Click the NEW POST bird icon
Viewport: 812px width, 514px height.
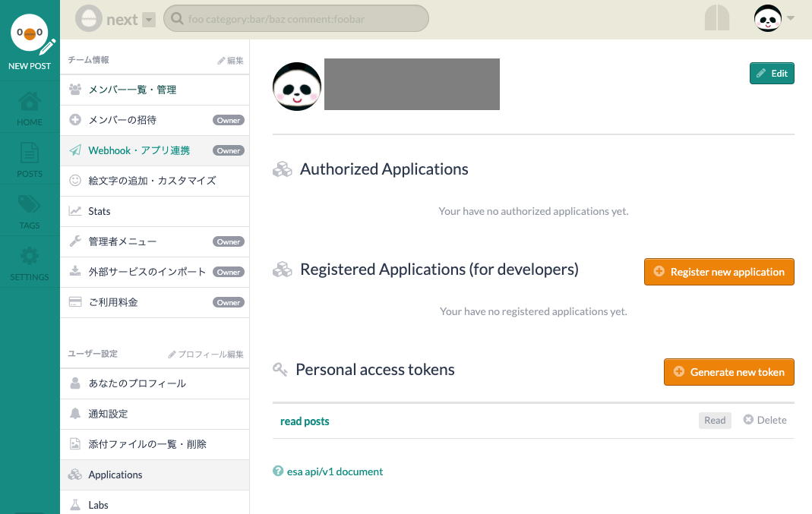pos(30,34)
